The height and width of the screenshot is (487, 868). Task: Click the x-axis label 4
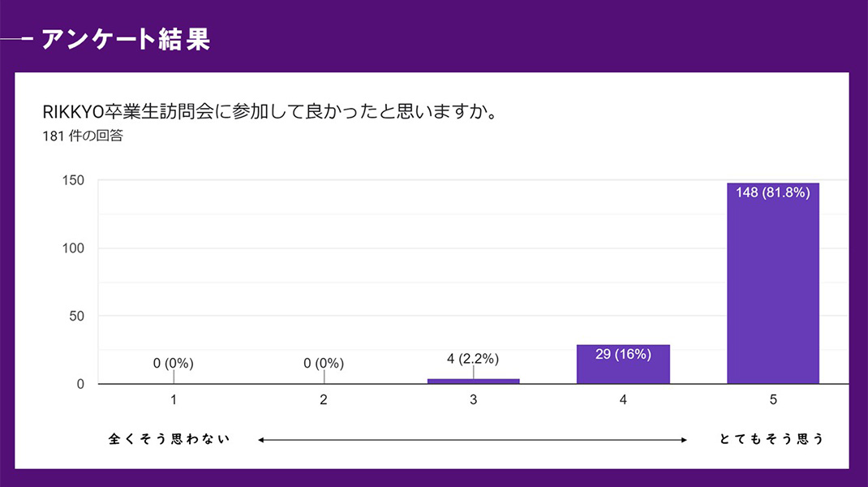tap(623, 399)
